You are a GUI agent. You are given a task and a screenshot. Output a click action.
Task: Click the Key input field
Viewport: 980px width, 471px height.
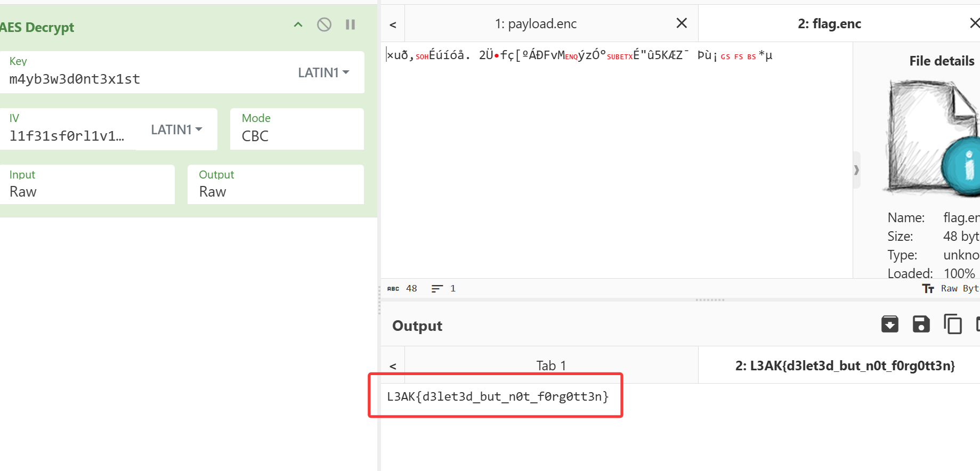pos(145,72)
